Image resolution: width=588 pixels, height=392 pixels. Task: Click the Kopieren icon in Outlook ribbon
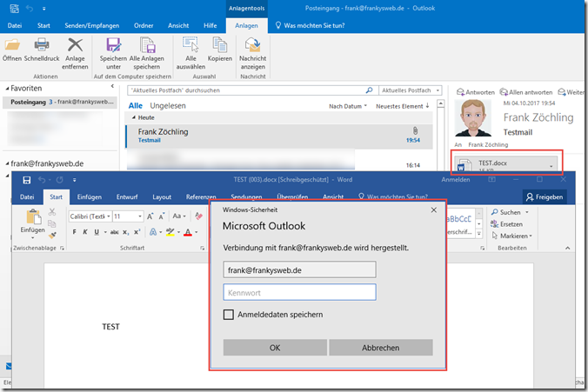[220, 44]
